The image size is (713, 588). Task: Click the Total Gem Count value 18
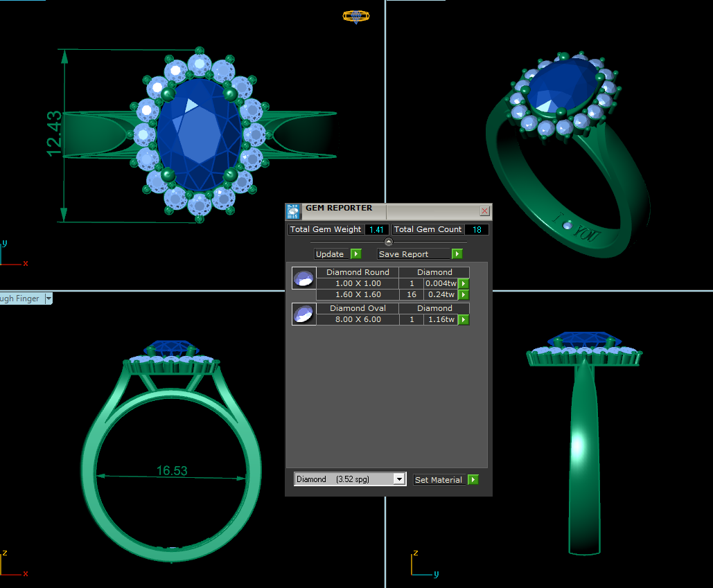pyautogui.click(x=477, y=229)
